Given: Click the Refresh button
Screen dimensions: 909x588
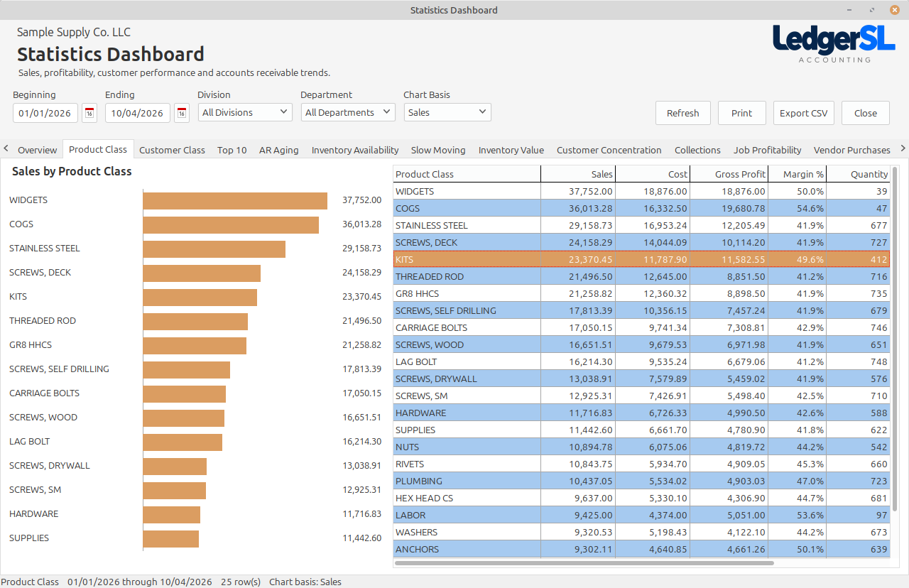Looking at the screenshot, I should click(x=683, y=113).
